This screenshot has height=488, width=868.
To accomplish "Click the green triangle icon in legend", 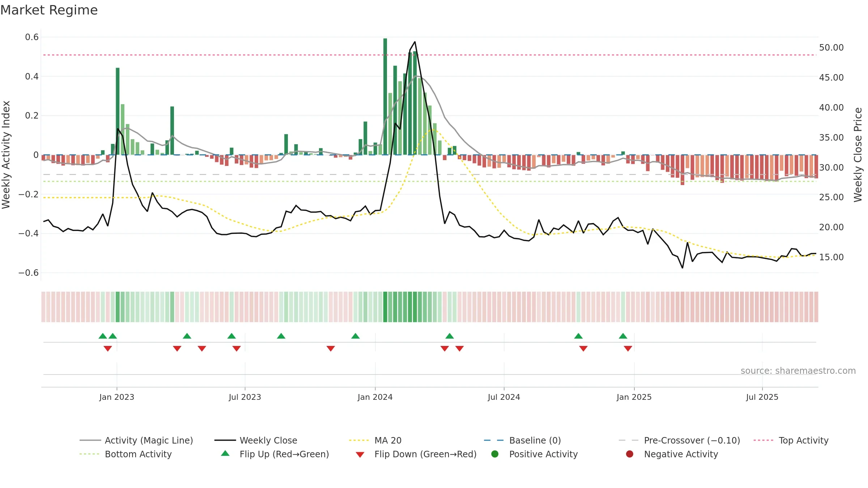I will (x=225, y=453).
